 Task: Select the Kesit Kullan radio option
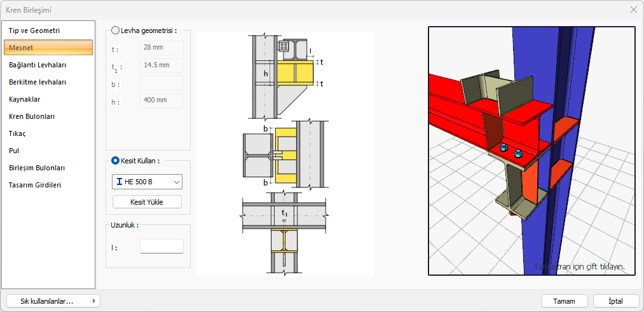pos(115,161)
